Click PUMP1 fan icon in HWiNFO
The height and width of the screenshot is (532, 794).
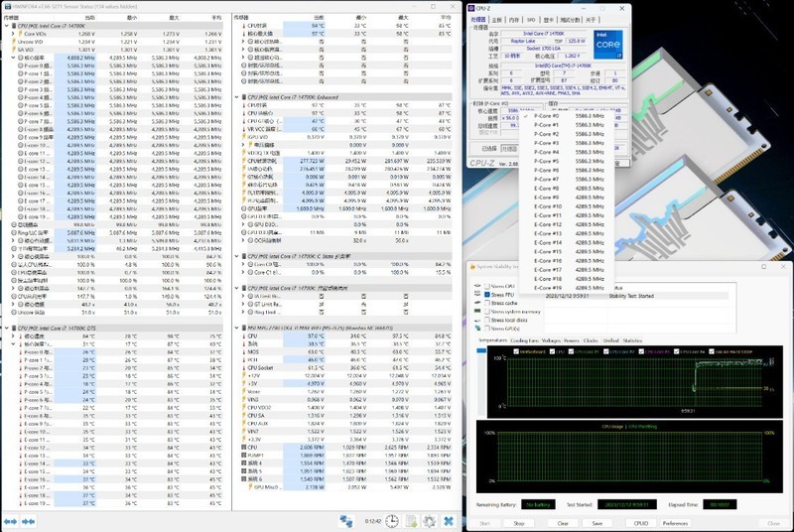click(x=243, y=455)
